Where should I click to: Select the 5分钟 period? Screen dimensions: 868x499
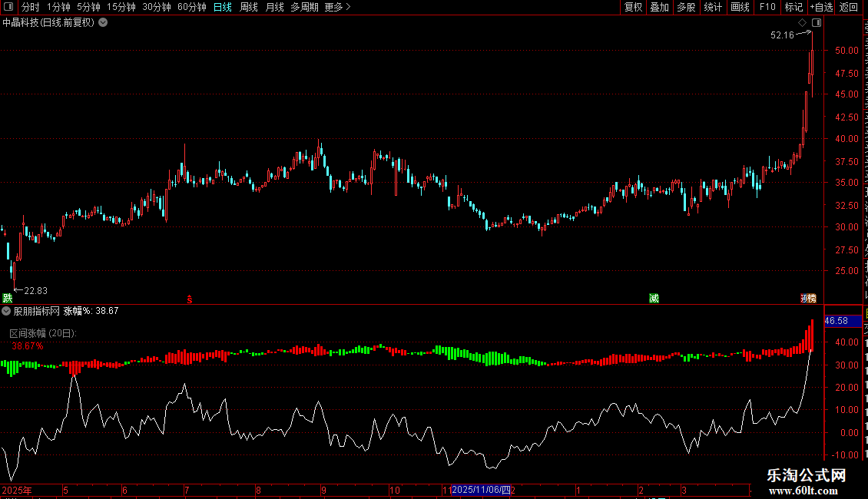click(88, 7)
